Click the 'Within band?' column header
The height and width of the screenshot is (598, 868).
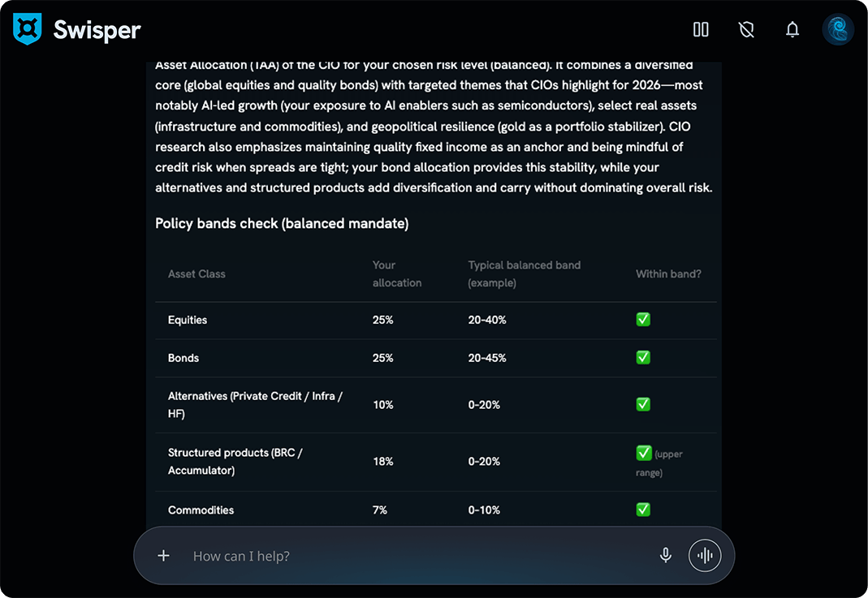coord(668,273)
